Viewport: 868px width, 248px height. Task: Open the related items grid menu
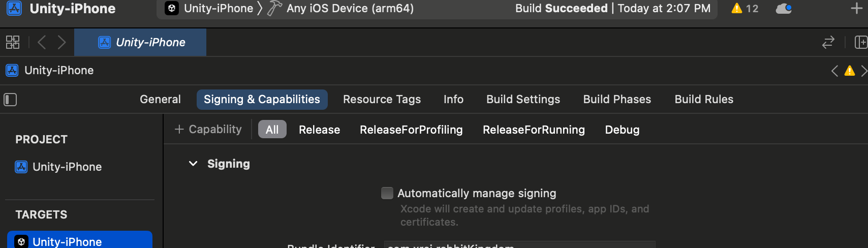13,42
